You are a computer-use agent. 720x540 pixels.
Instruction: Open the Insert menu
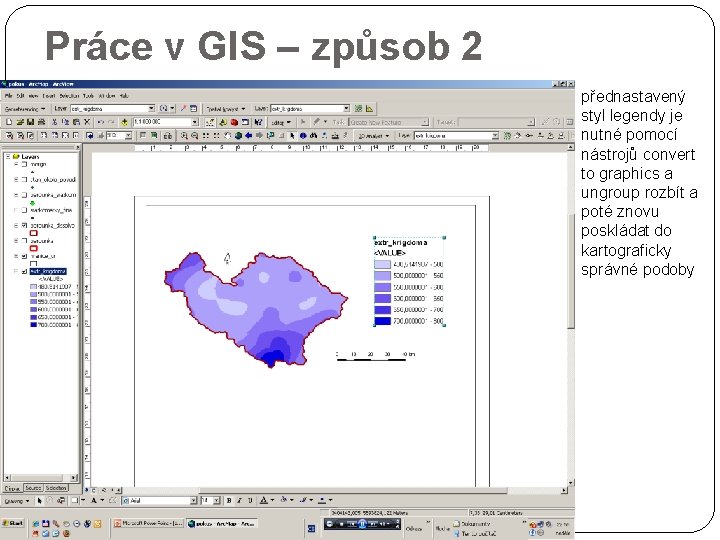coord(49,96)
